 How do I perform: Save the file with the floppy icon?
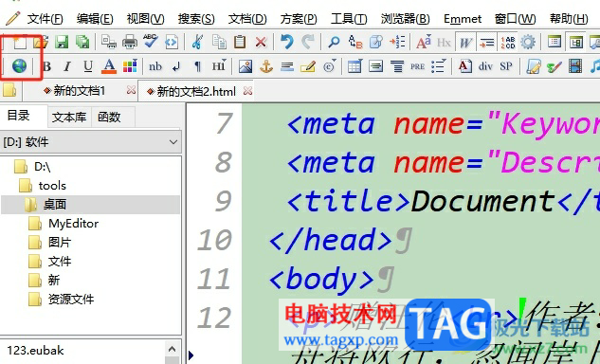pos(62,42)
